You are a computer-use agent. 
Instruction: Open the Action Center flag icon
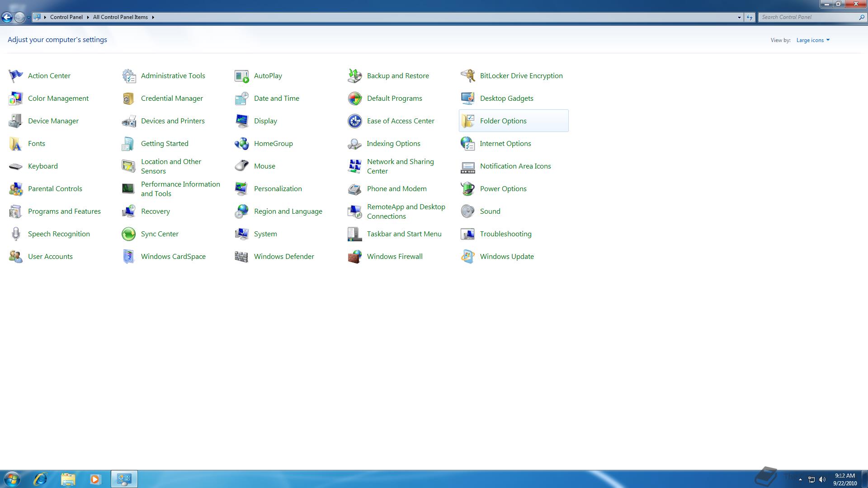(x=16, y=75)
